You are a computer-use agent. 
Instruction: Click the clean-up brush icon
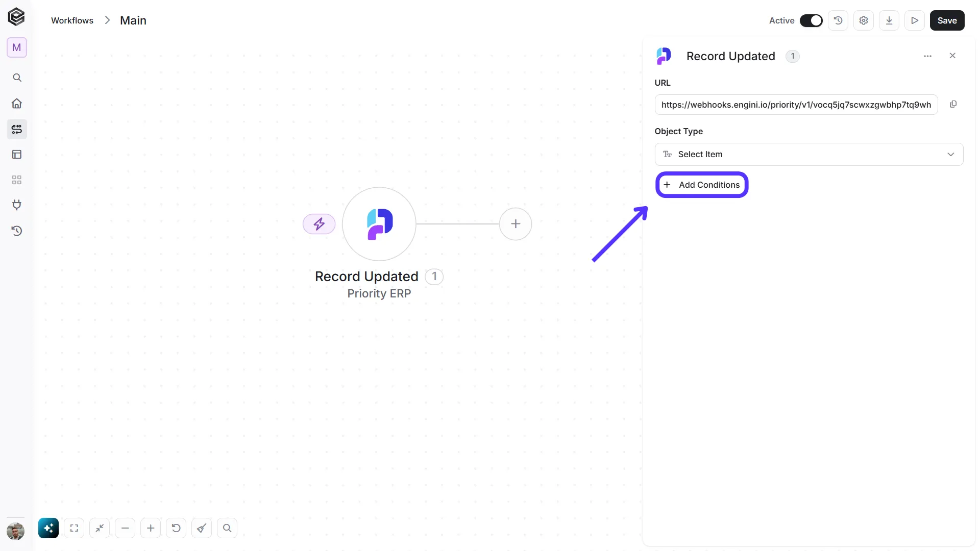202,528
